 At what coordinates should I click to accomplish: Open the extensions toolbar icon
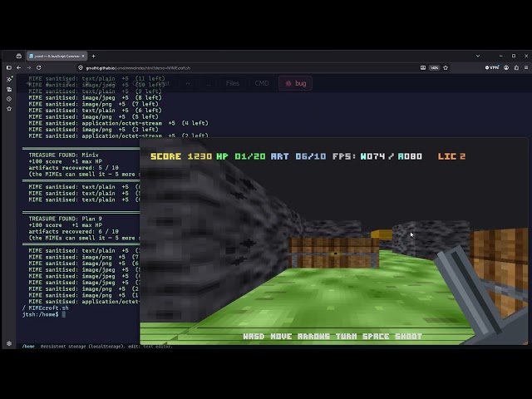pyautogui.click(x=516, y=67)
